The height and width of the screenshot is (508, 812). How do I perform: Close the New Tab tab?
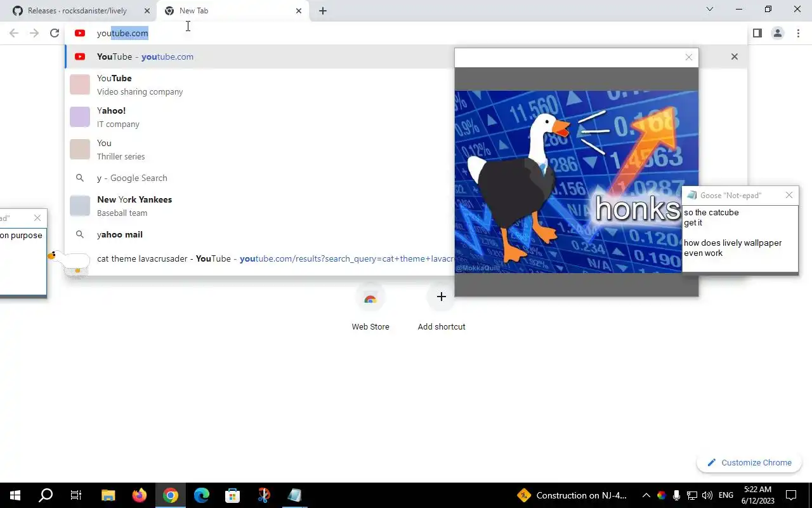(298, 11)
